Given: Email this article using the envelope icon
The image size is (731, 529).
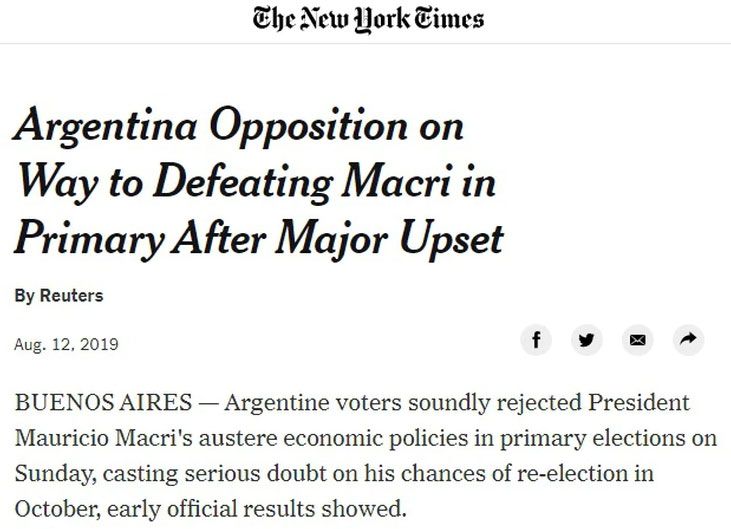Looking at the screenshot, I should tap(637, 341).
